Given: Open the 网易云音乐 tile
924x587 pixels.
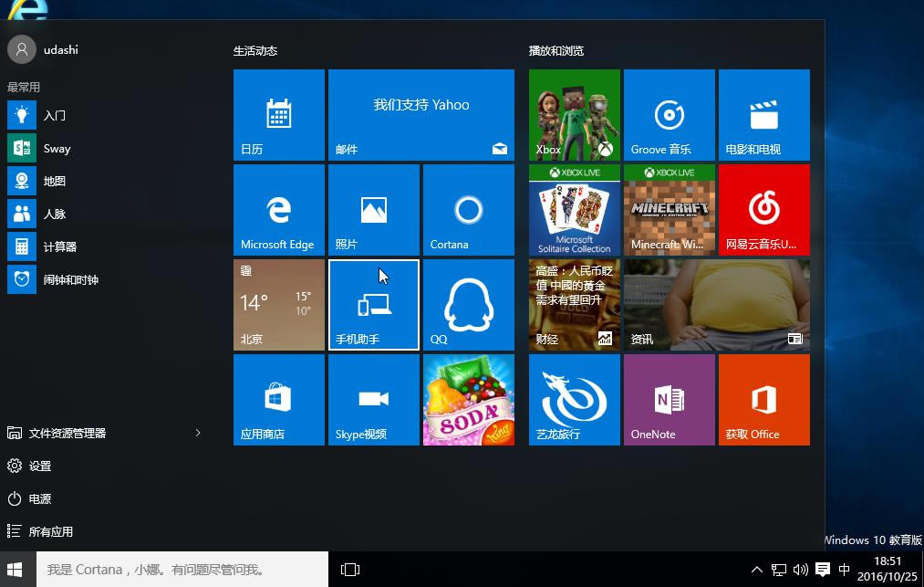Looking at the screenshot, I should click(764, 210).
